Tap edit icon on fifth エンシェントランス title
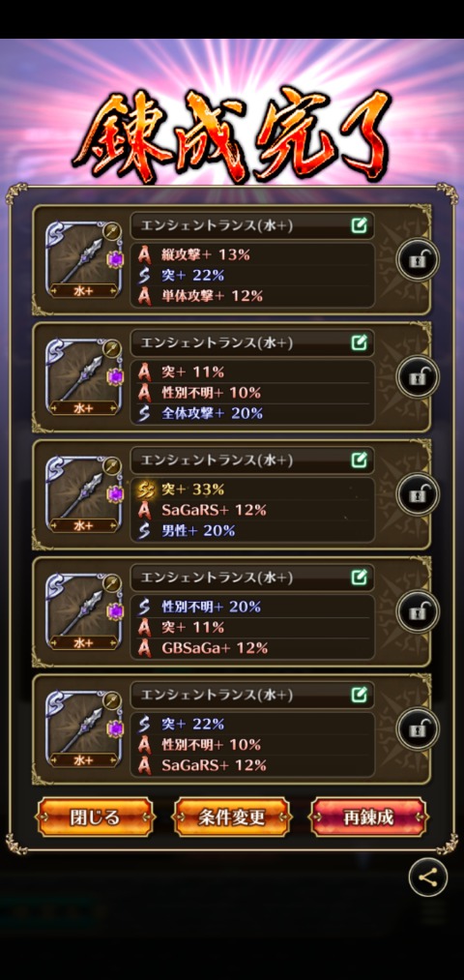464x980 pixels. tap(359, 694)
